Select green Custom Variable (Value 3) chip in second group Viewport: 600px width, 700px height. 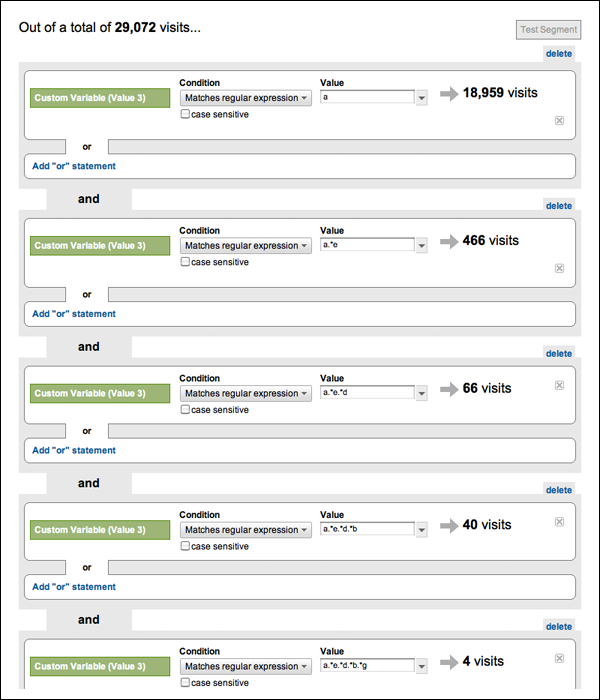100,246
